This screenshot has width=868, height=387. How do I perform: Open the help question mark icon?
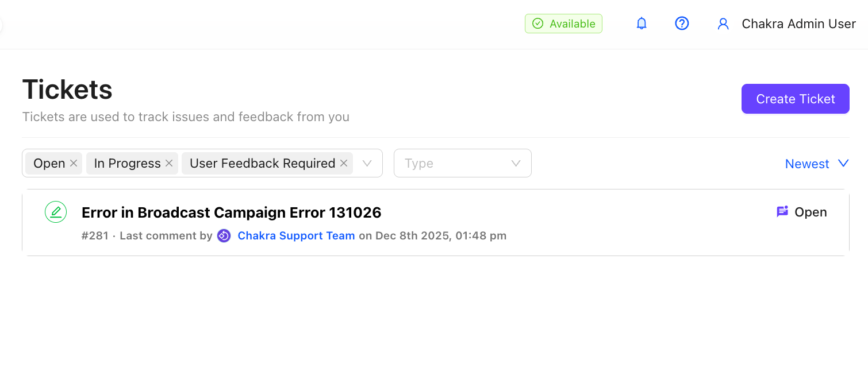coord(682,24)
